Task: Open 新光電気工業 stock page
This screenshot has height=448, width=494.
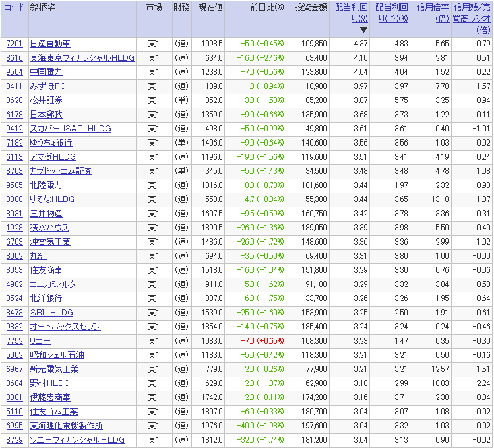Action: coord(54,369)
